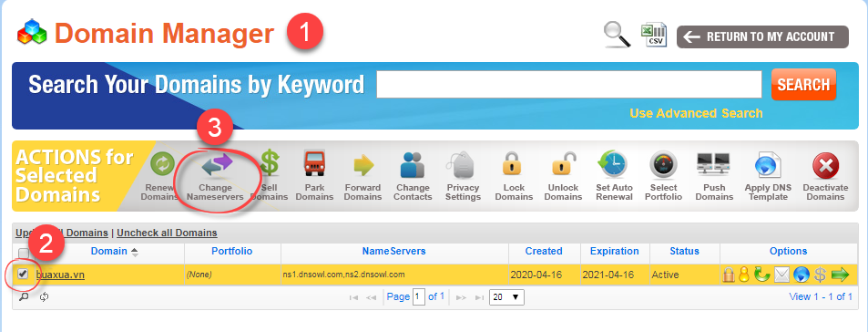Click the Renew Domains action icon

coord(163,164)
